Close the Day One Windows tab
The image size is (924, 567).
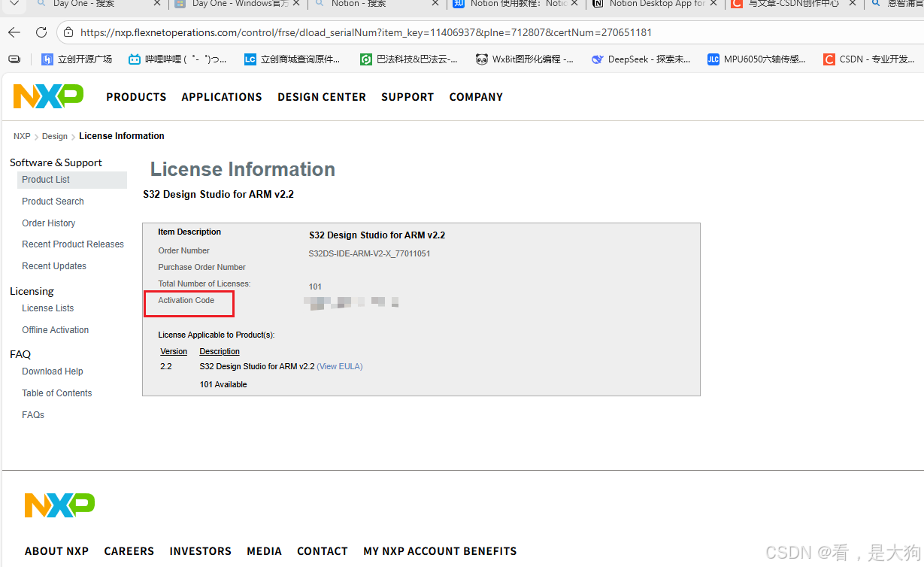[295, 4]
